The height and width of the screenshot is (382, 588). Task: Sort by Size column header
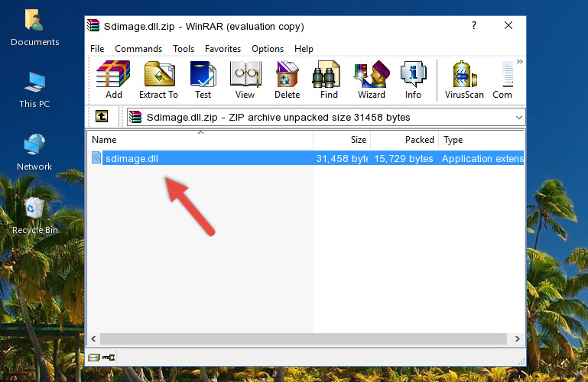pos(342,140)
